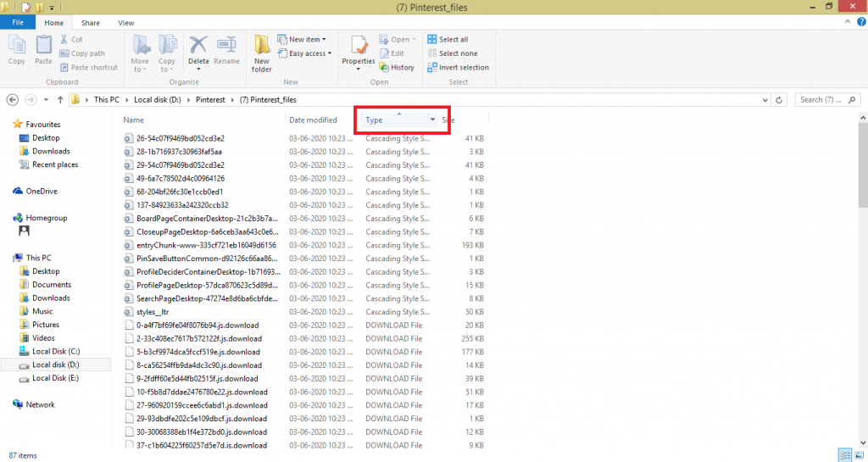Click Pinterest in address breadcrumb

(210, 100)
